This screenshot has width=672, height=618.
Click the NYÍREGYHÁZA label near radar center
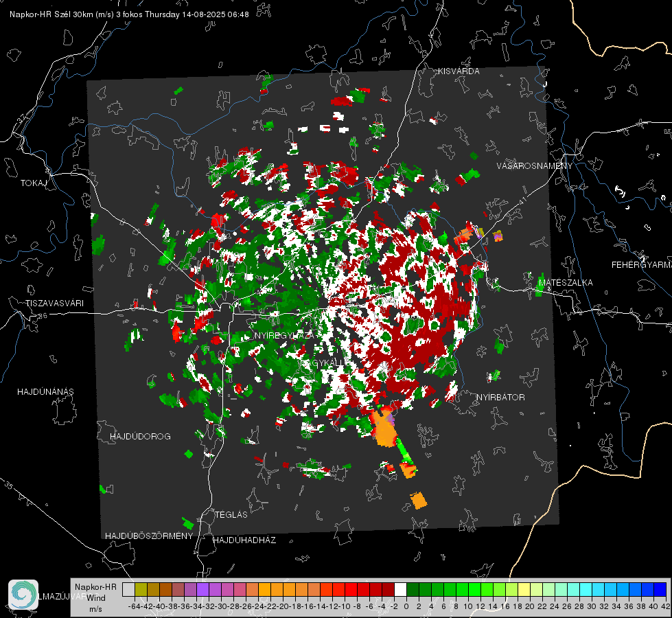point(283,335)
